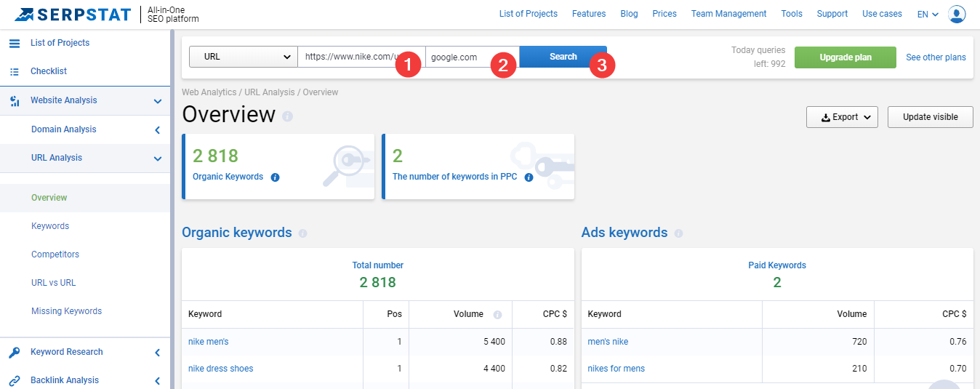Screen dimensions: 980x389
Task: Click info icon next to Organic keywords section title
Action: tap(302, 233)
